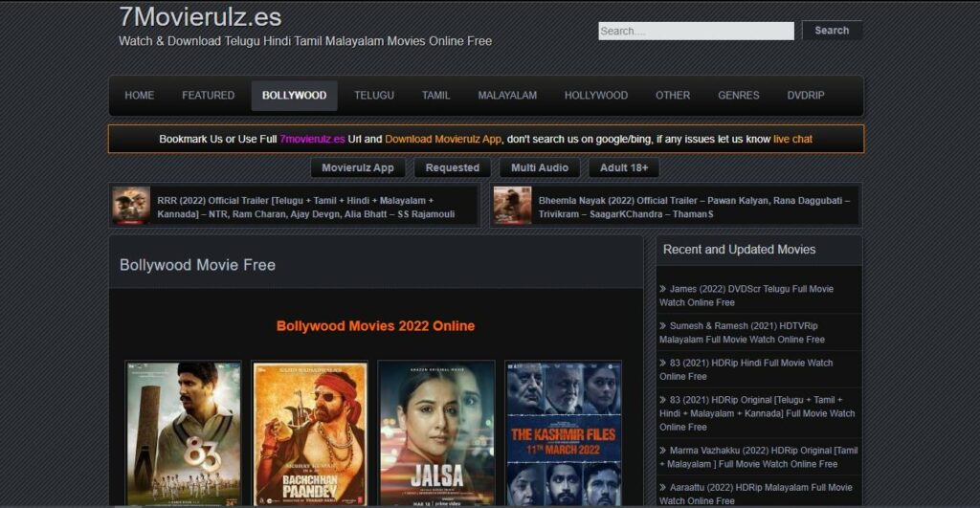
Task: Open 83 (2021) HDRip Hindi movie link
Action: point(746,369)
